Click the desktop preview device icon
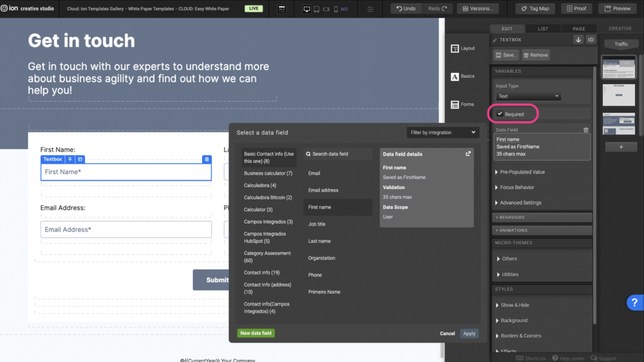 tap(307, 9)
